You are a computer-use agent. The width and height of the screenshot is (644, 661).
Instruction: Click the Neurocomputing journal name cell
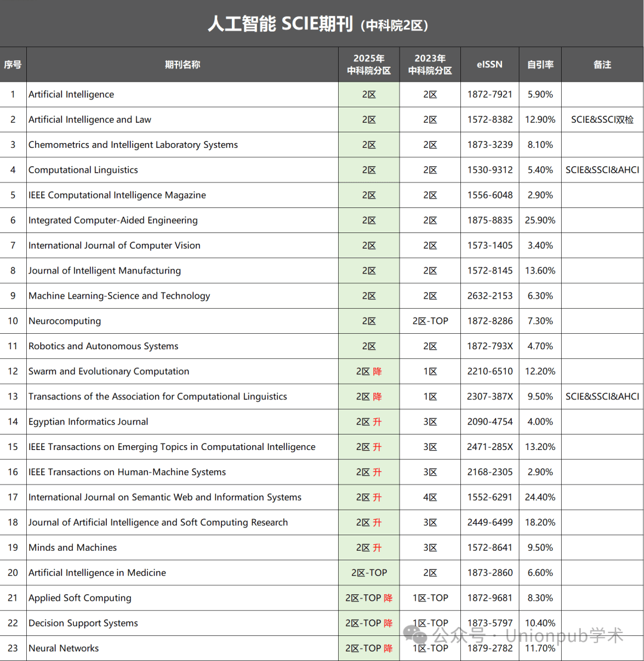(65, 321)
